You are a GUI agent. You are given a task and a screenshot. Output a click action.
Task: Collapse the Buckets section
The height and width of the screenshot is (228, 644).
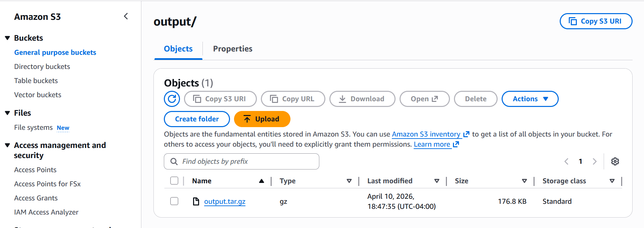point(7,38)
